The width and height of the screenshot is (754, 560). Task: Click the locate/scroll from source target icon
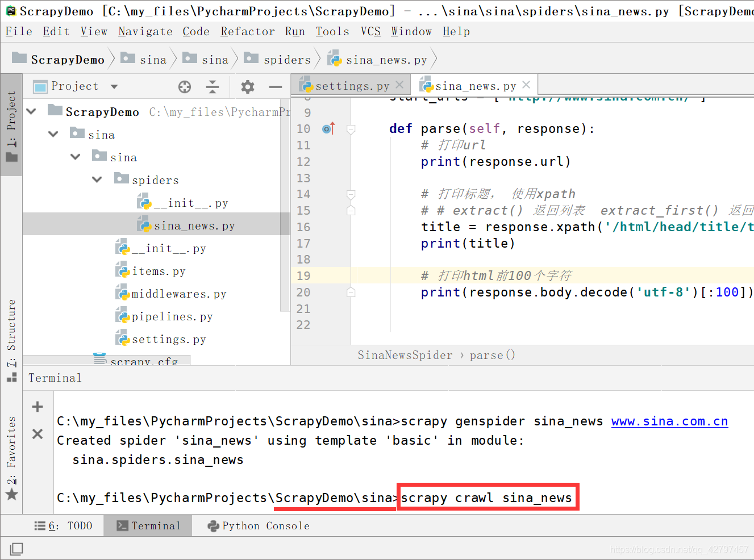point(185,87)
